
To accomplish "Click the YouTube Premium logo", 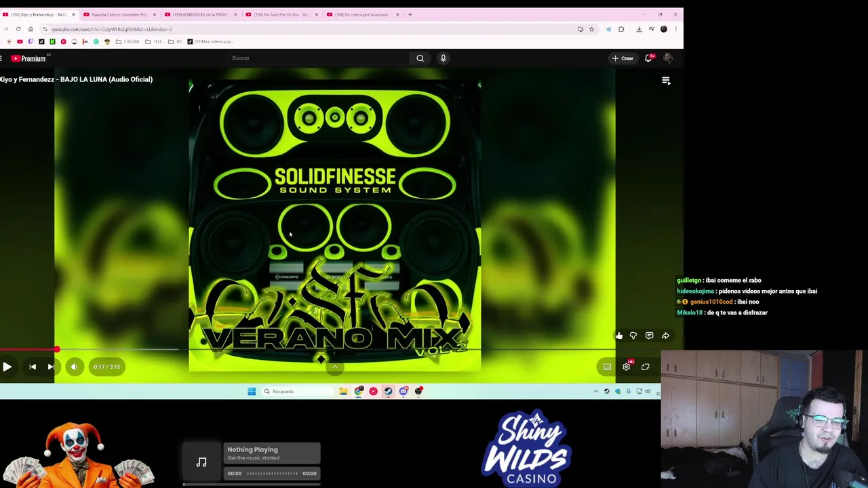I will (28, 59).
